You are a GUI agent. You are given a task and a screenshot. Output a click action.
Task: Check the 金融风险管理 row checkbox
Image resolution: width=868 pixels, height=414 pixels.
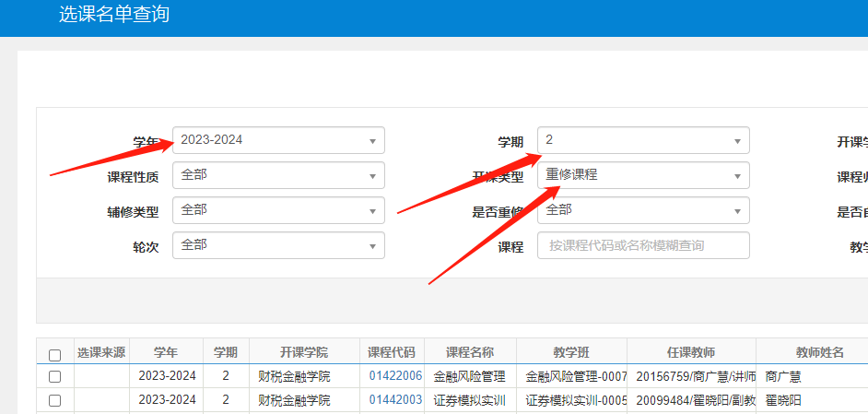tap(54, 376)
